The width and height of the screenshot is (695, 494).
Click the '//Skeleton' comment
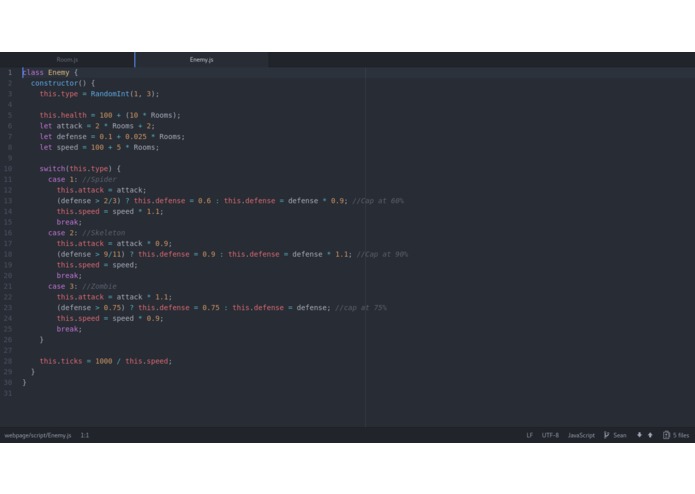point(104,233)
